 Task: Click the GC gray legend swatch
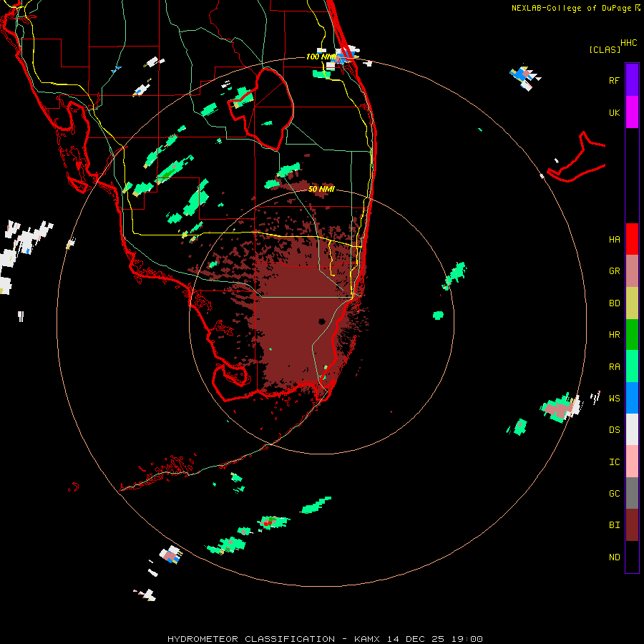point(632,493)
